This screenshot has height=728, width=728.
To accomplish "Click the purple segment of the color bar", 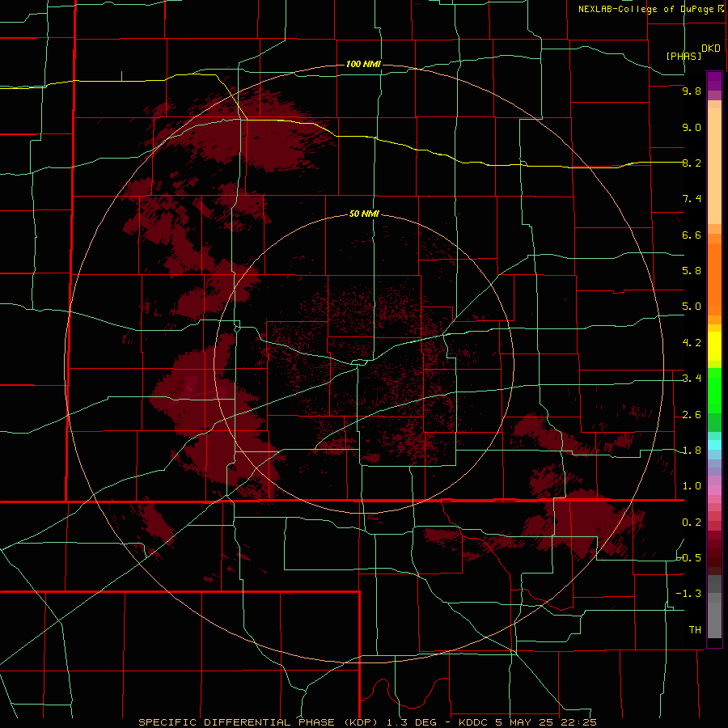I will pos(714,81).
